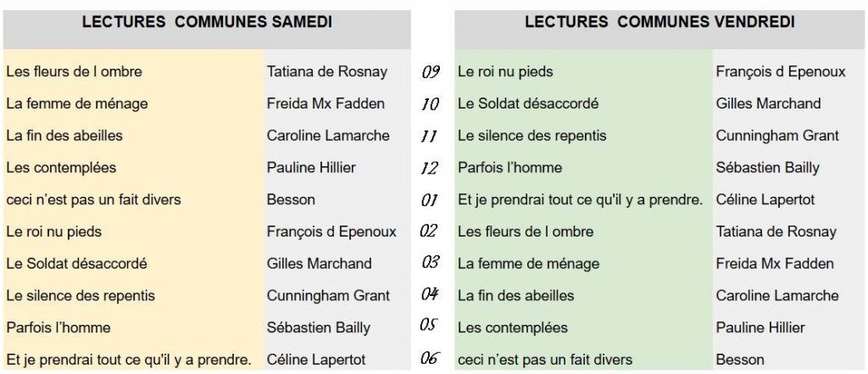Image resolution: width=868 pixels, height=374 pixels.
Task: Select number 09 in the middle column
Action: tap(430, 72)
